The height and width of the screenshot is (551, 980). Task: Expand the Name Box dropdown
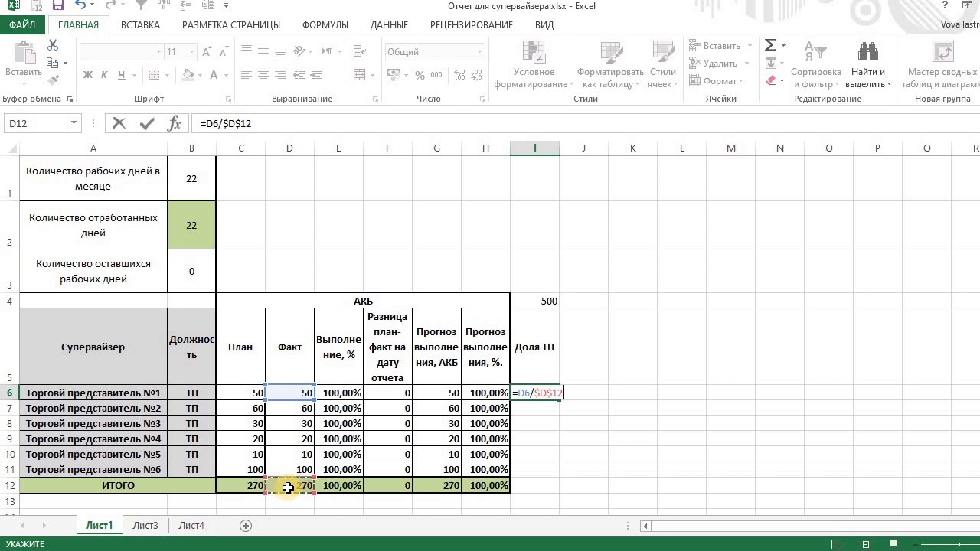pos(73,123)
